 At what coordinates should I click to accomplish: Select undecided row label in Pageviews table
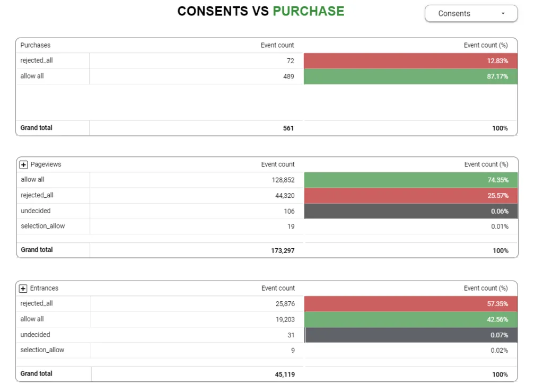tap(36, 211)
